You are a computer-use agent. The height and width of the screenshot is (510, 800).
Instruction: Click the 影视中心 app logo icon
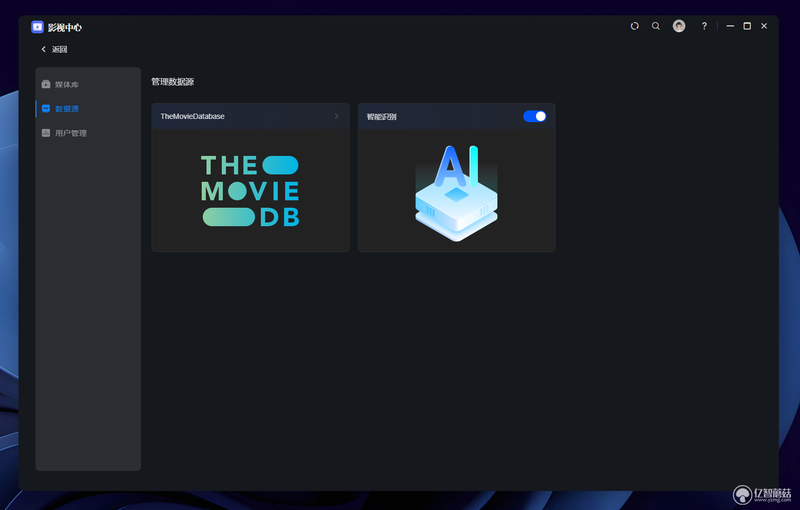(x=37, y=27)
